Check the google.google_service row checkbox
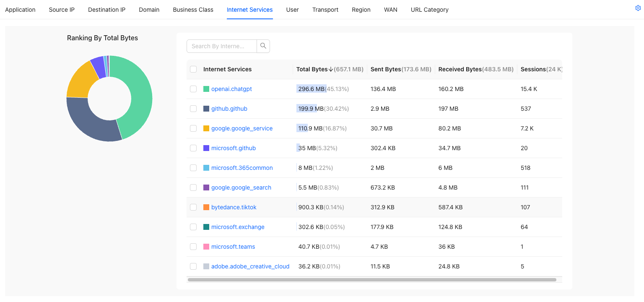 tap(193, 128)
